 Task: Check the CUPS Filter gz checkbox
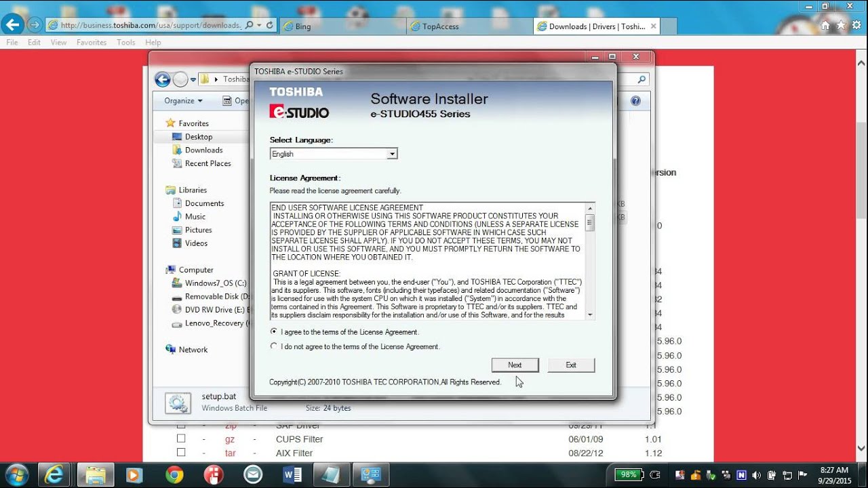click(181, 439)
